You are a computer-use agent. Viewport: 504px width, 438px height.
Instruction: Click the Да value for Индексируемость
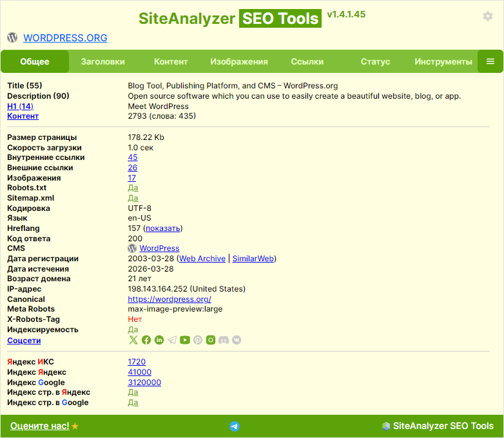click(133, 330)
